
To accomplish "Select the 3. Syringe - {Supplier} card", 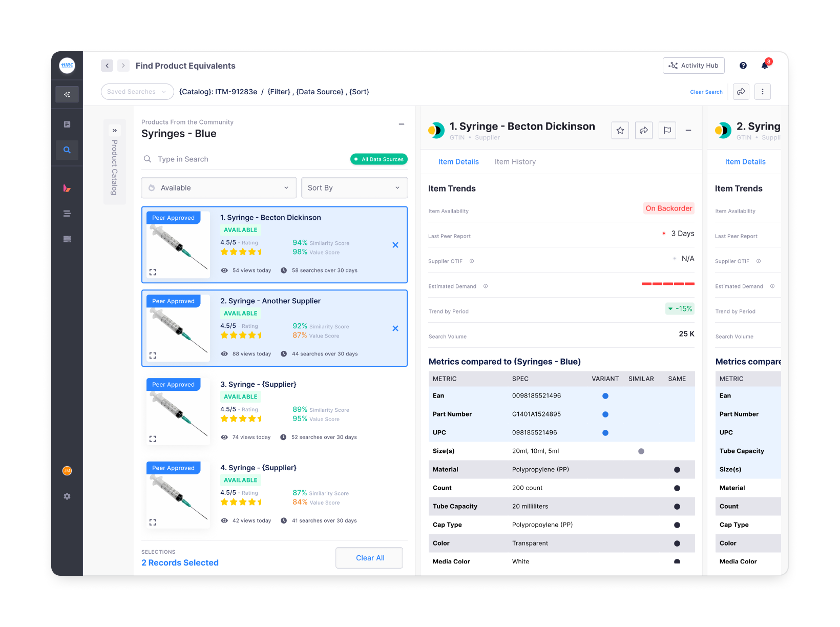I will pos(275,412).
